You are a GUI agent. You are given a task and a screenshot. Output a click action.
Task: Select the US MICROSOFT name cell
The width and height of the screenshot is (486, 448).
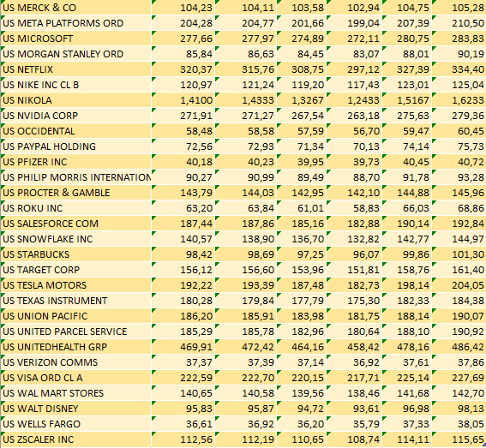(x=76, y=39)
